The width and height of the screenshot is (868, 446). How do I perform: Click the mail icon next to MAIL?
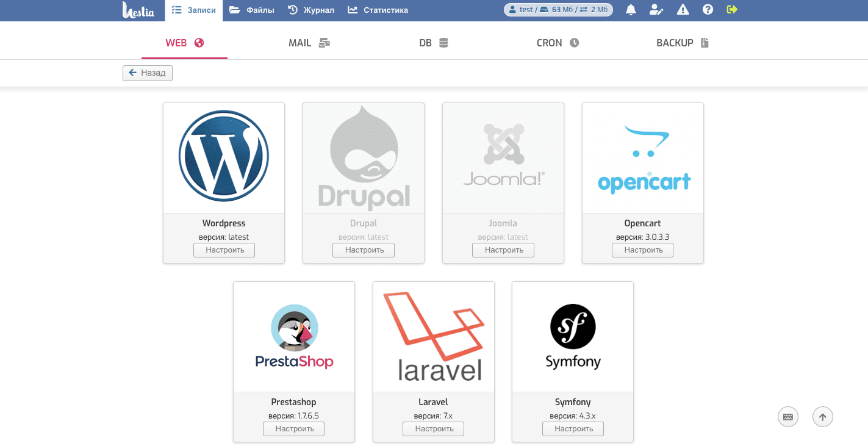(325, 43)
